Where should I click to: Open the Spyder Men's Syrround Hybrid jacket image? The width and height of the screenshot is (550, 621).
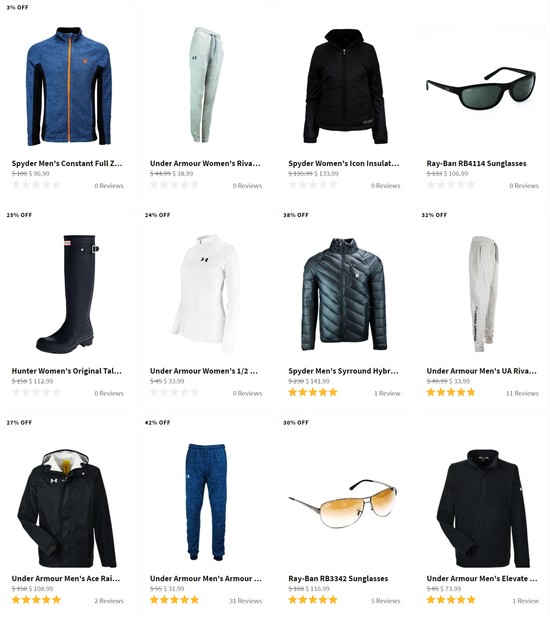point(344,294)
